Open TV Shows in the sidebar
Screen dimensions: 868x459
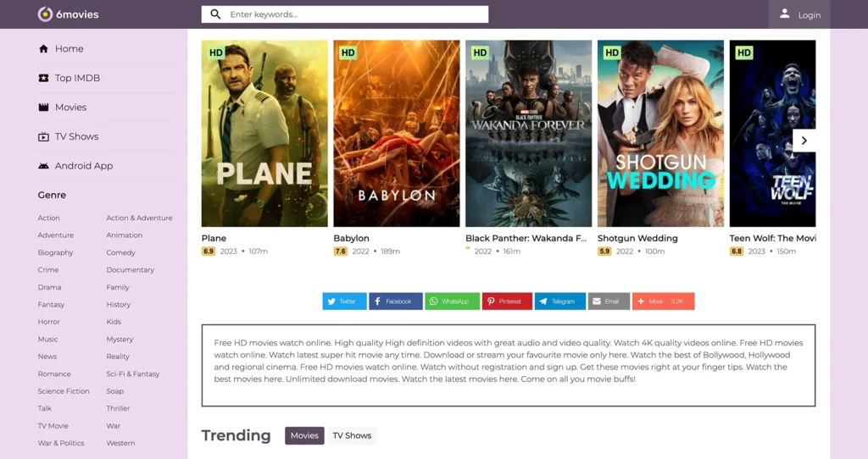[x=76, y=136]
